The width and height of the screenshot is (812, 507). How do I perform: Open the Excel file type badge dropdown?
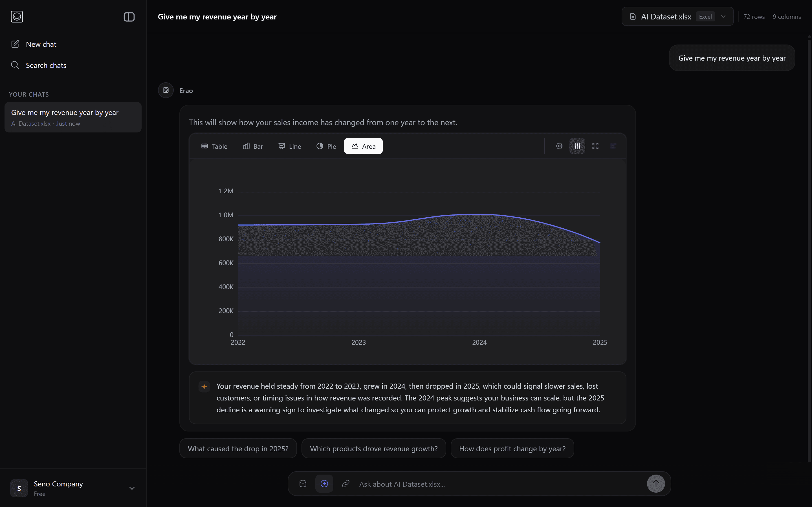point(706,16)
